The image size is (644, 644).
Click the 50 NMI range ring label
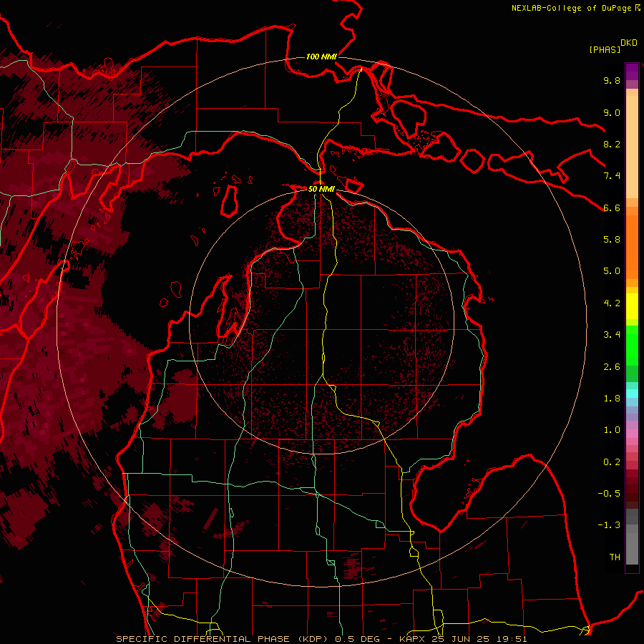(x=321, y=189)
